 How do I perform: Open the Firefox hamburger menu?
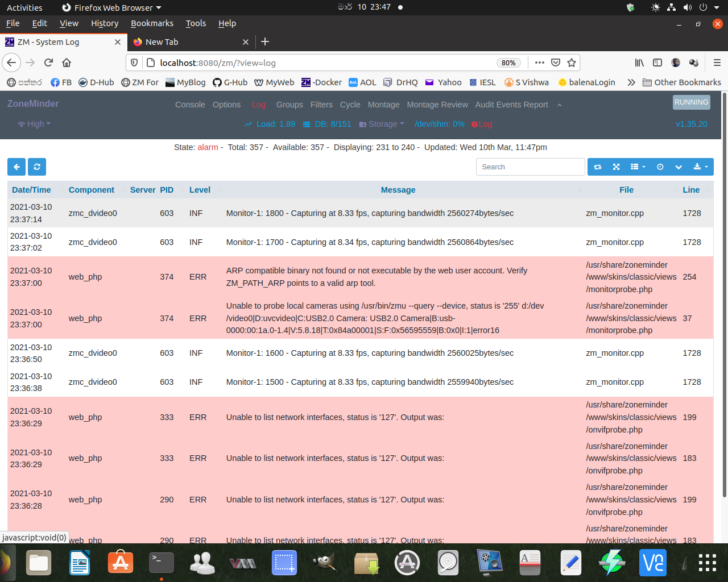coord(717,63)
